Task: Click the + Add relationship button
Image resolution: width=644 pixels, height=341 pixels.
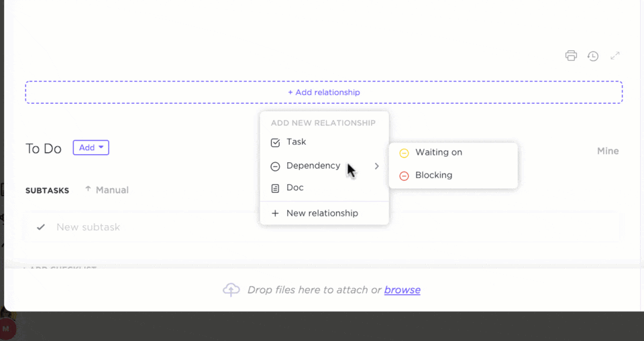Action: pyautogui.click(x=324, y=92)
